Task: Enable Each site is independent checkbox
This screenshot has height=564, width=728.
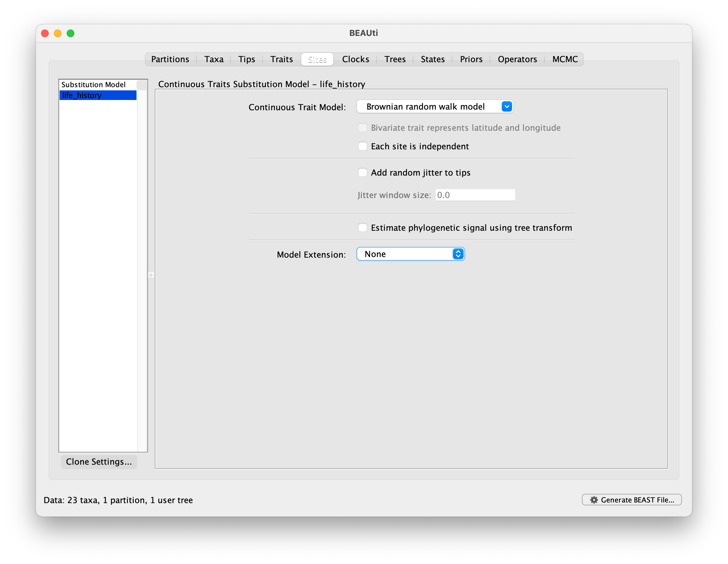Action: 362,146
